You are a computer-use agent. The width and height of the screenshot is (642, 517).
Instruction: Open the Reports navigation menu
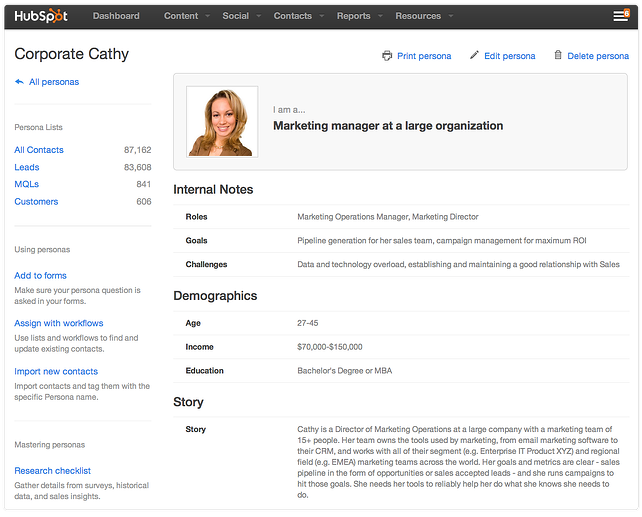(358, 16)
